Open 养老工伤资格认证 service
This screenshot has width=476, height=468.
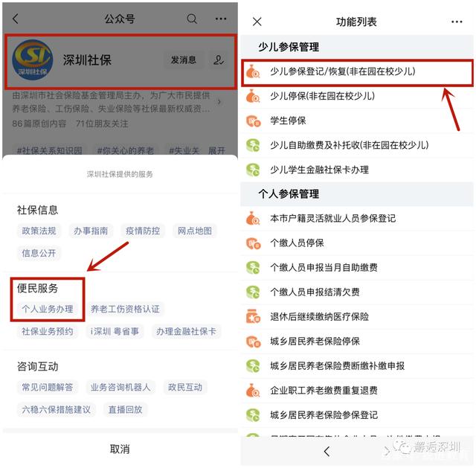click(125, 309)
